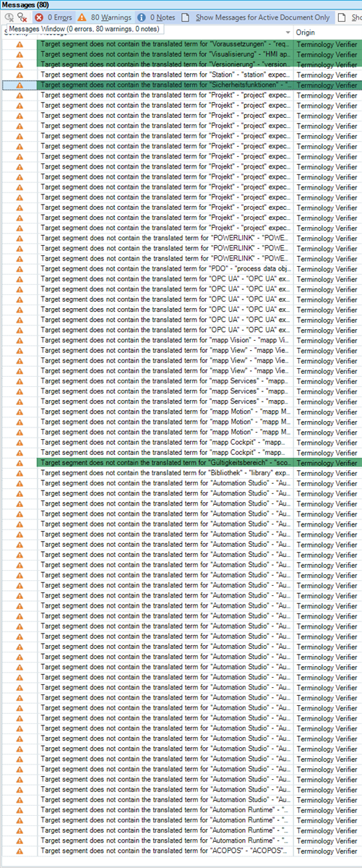
Task: Click warning icon of the "Versionierung" row
Action: pyautogui.click(x=20, y=64)
